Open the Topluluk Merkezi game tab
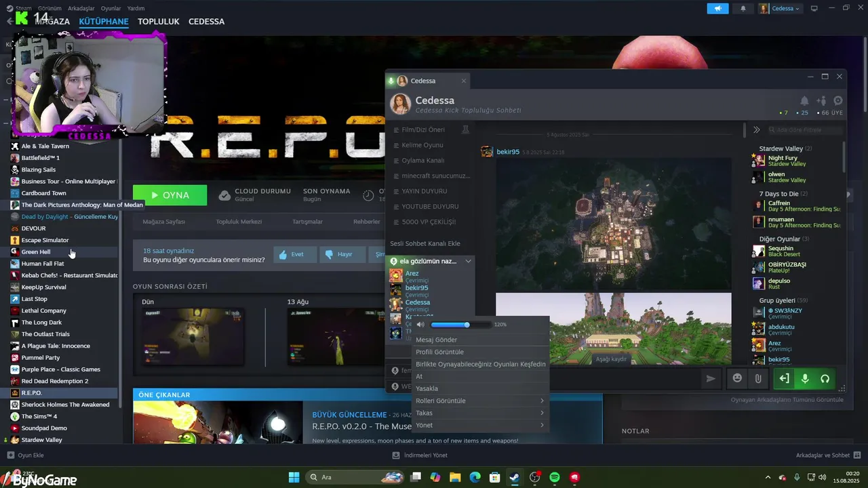The width and height of the screenshot is (868, 488). click(x=239, y=222)
